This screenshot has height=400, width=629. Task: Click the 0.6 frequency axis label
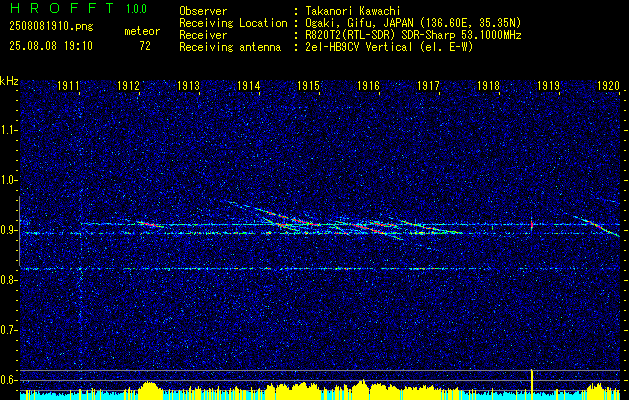pos(8,380)
